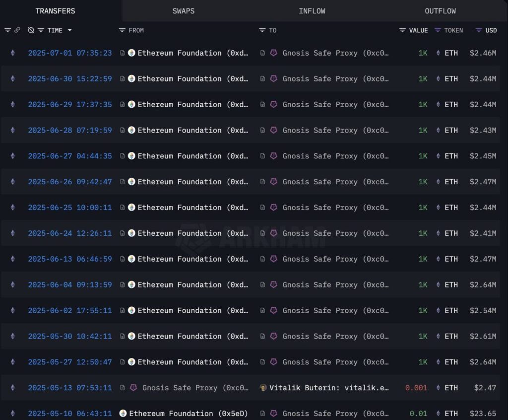The width and height of the screenshot is (508, 420).
Task: Filter by TOKEN column
Action: [438, 30]
